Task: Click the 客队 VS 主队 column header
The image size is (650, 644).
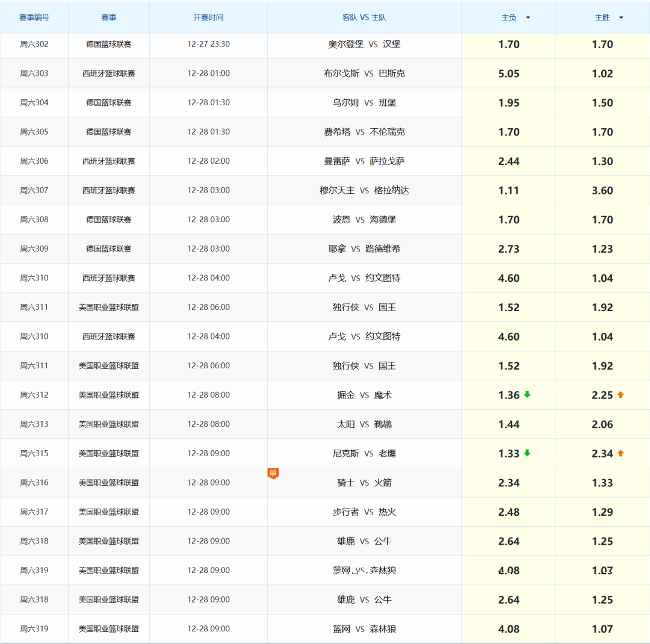Action: tap(364, 17)
